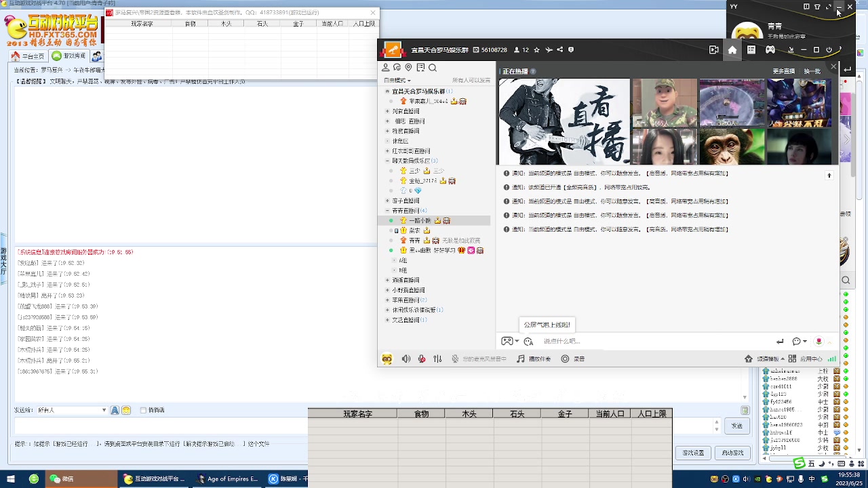Open the soldier cartoon live thumbnail
This screenshot has width=868, height=488.
pos(665,103)
